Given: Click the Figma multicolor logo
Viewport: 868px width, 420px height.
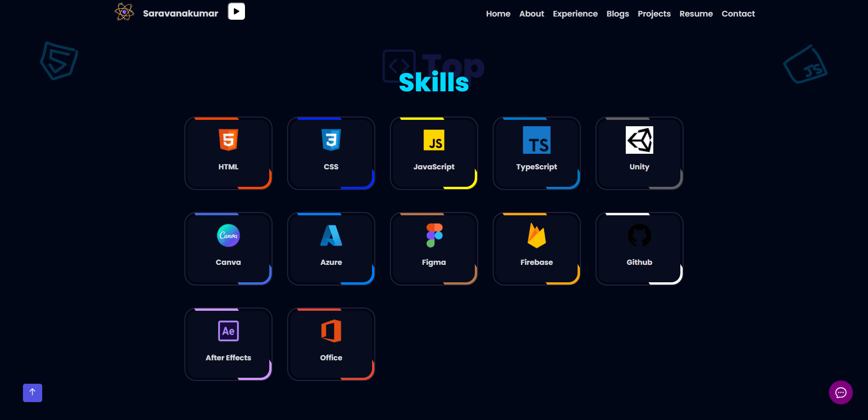Looking at the screenshot, I should tap(434, 235).
